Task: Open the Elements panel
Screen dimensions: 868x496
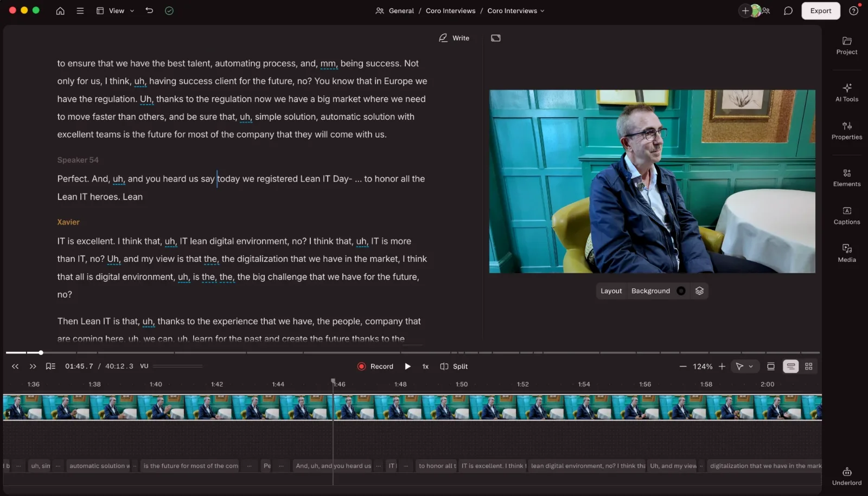Action: (847, 178)
